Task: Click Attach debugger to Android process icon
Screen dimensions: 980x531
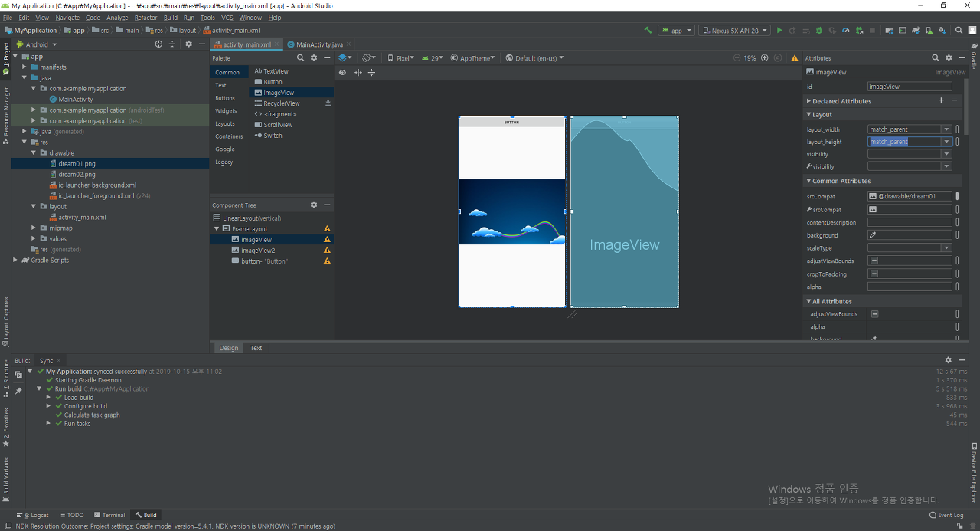Action: pos(860,31)
